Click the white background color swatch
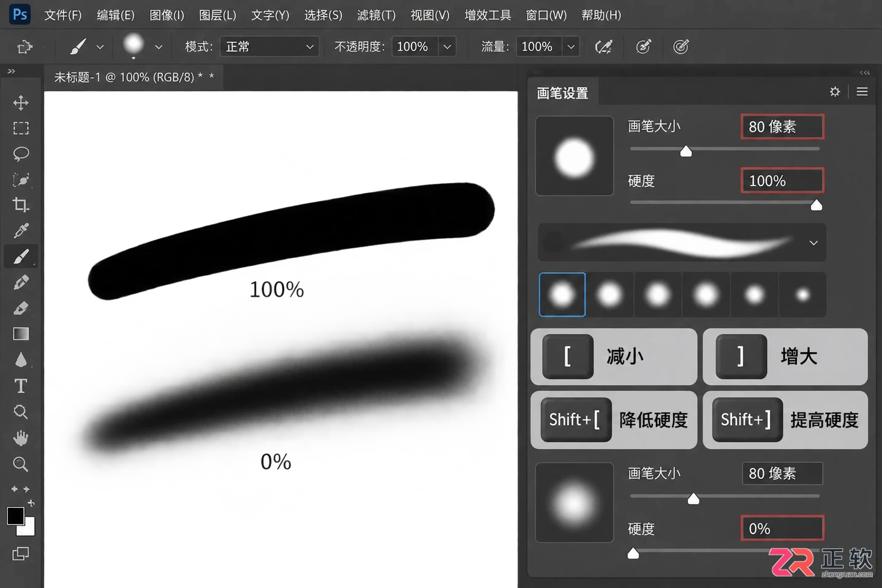Viewport: 882px width, 588px height. coord(29,530)
